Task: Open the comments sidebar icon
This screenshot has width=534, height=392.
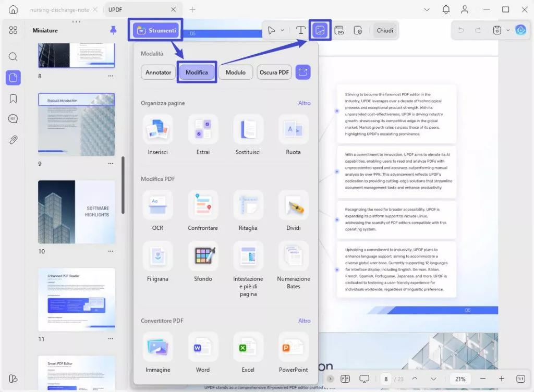Action: click(x=13, y=119)
